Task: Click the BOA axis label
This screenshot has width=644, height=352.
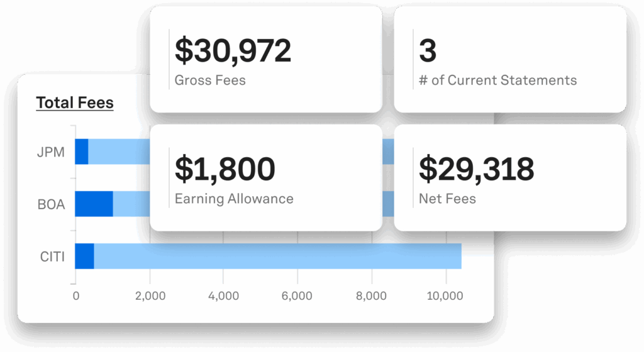Action: tap(51, 204)
